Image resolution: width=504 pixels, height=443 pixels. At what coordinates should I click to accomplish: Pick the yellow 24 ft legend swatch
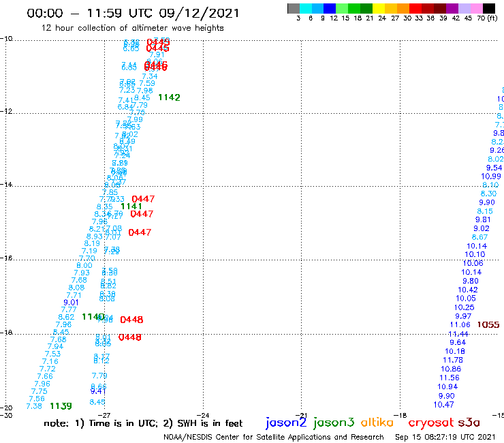pyautogui.click(x=379, y=8)
